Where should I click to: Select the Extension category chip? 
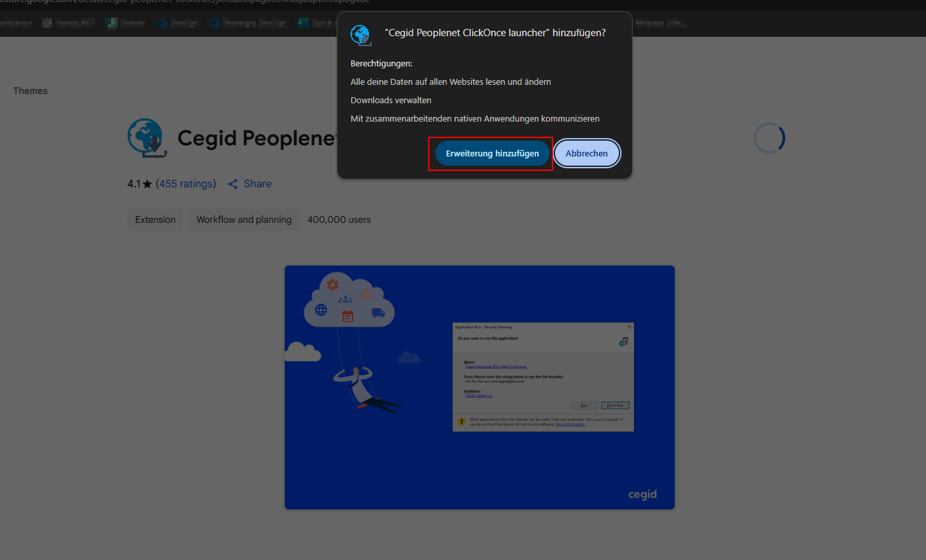point(155,220)
